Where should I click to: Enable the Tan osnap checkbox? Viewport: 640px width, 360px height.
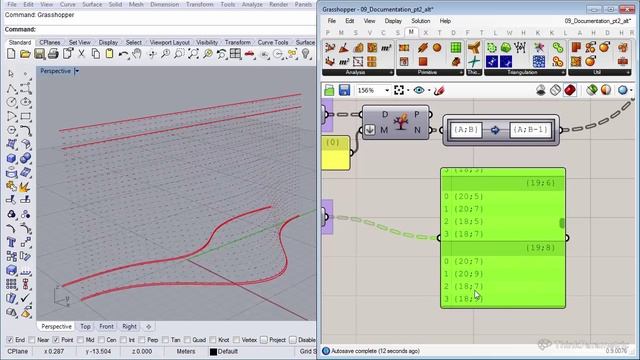tap(165, 340)
